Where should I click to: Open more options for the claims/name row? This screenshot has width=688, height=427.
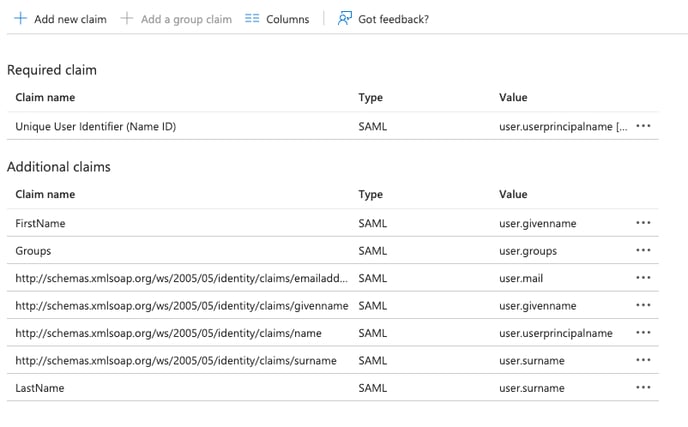(643, 333)
